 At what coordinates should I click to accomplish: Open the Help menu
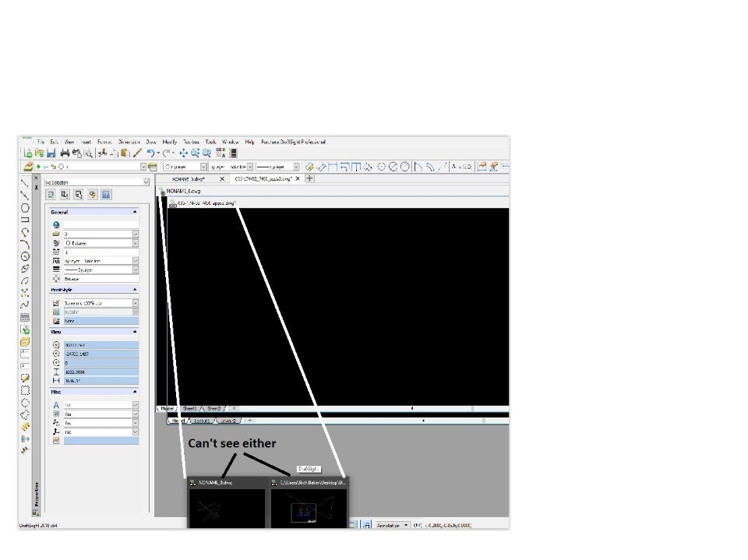[249, 142]
